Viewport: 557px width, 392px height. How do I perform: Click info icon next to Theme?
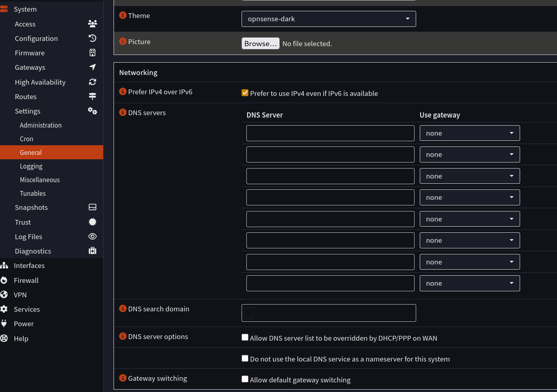pyautogui.click(x=123, y=15)
